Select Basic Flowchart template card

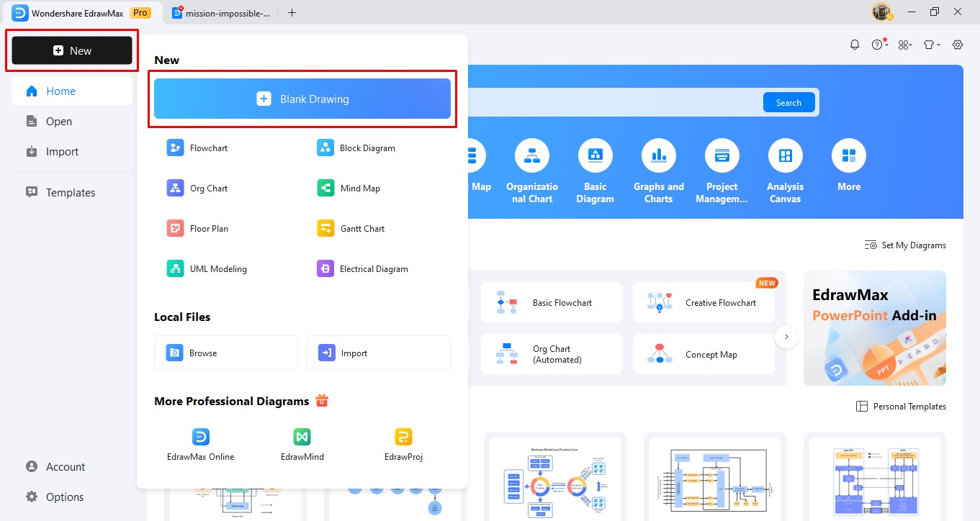[552, 302]
